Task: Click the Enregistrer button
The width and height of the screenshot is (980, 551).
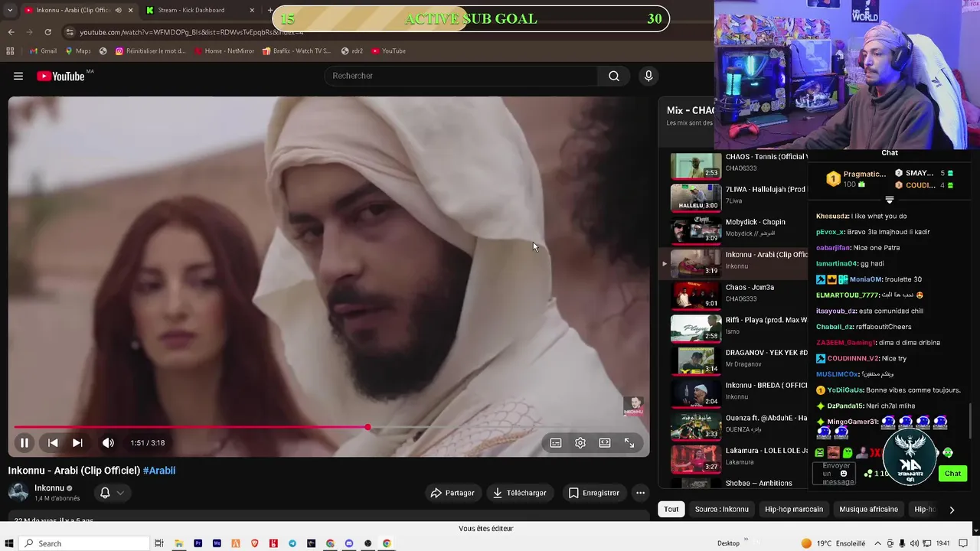Action: pos(594,493)
